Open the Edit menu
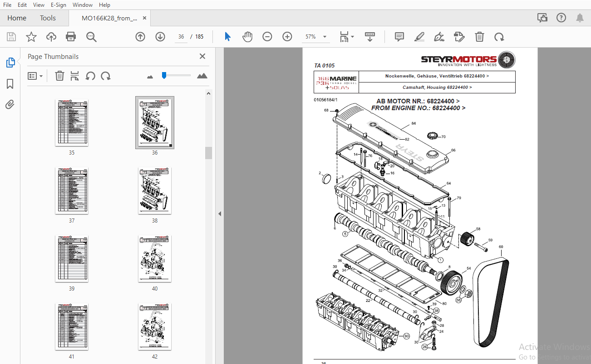The width and height of the screenshot is (591, 364). point(22,5)
